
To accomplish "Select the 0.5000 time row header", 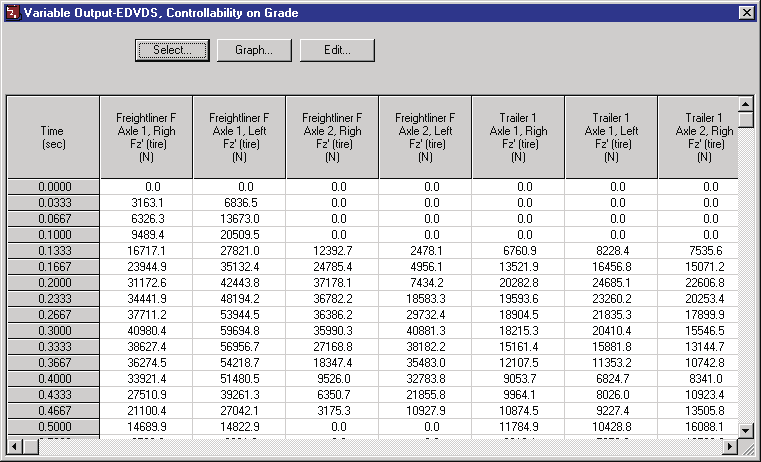I will tap(53, 427).
